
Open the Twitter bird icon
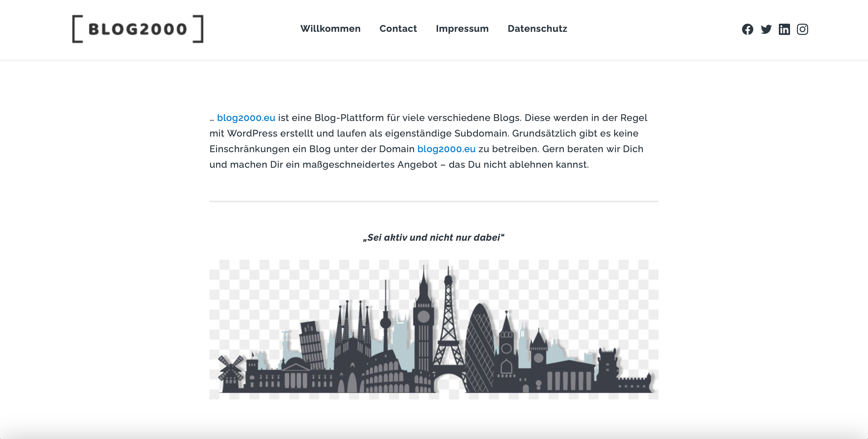click(x=766, y=29)
